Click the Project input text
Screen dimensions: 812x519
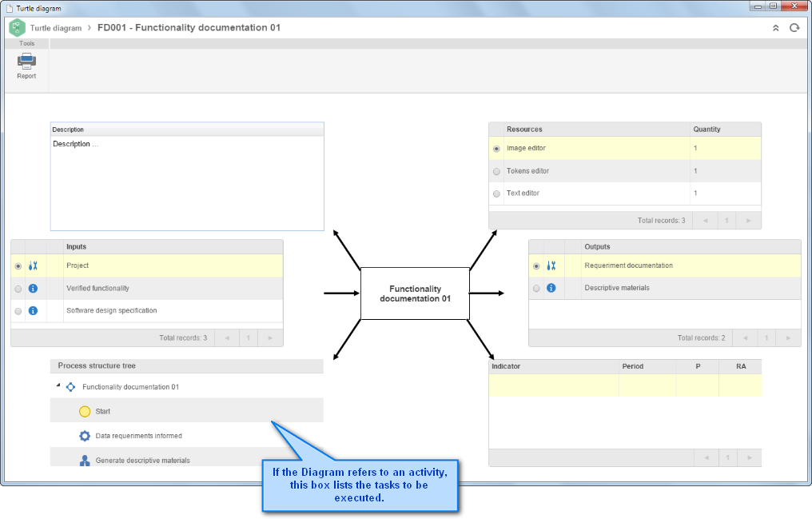[78, 265]
